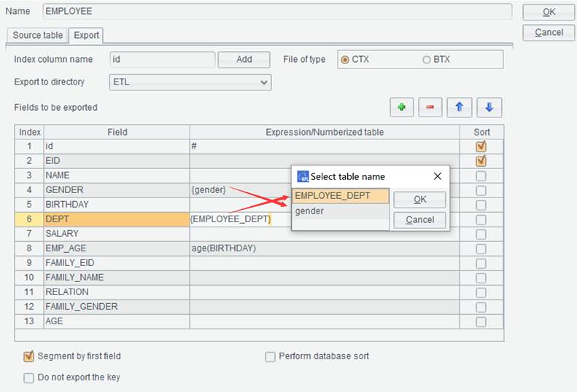Select the BTX file type

tap(426, 60)
